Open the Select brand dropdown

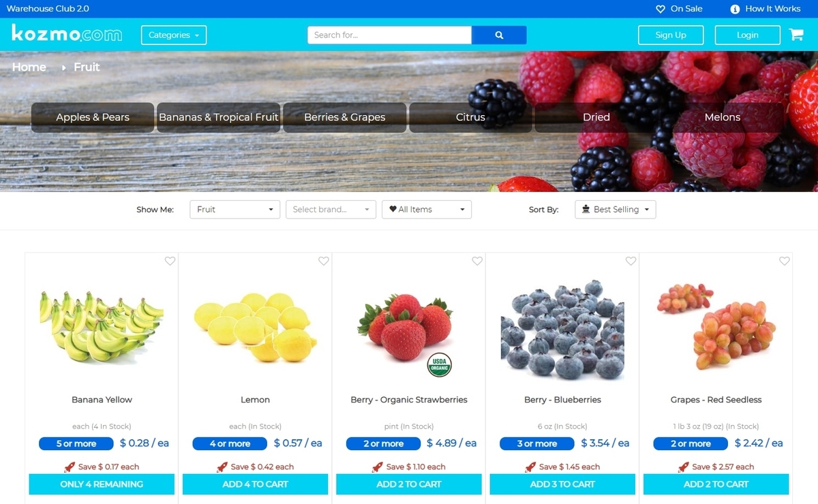pyautogui.click(x=331, y=209)
